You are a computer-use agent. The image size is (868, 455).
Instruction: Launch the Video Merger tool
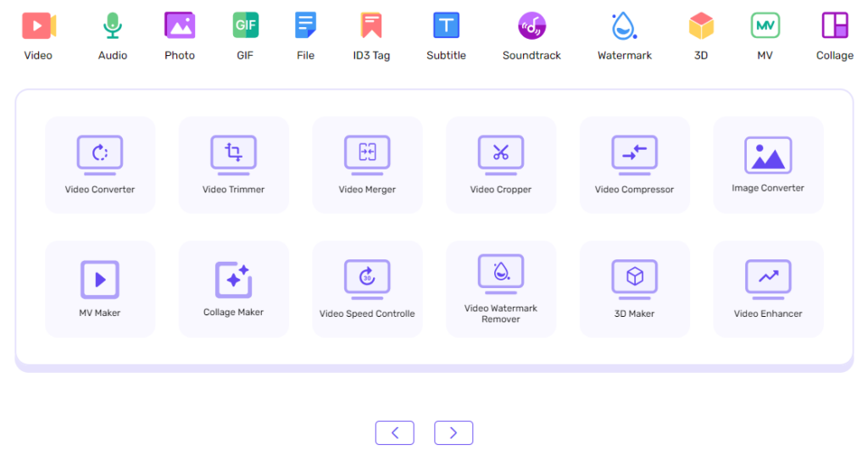tap(367, 164)
